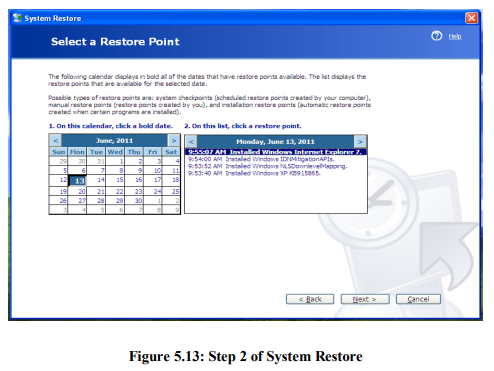Screen dimensions: 494x371
Task: Select June 13 on the calendar
Action: pyautogui.click(x=77, y=180)
